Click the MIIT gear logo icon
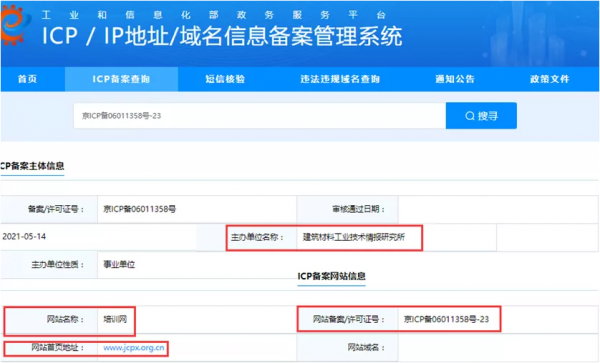This screenshot has height=363, width=600. 15,25
